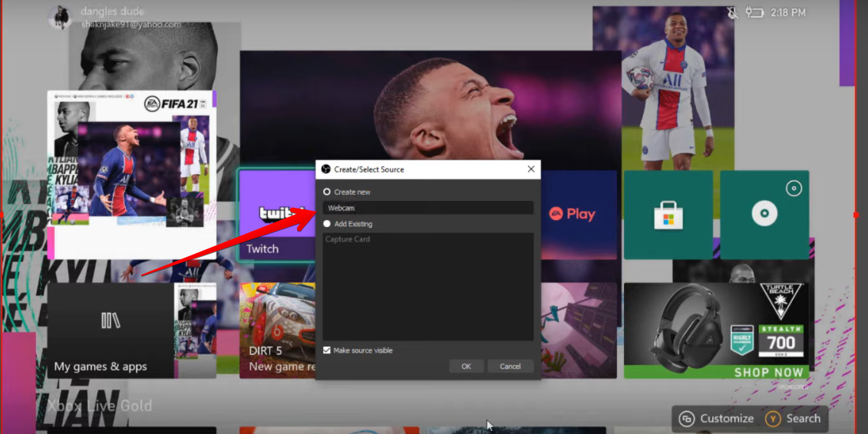
Task: Open the Microsoft Store bag icon tile
Action: click(x=668, y=215)
